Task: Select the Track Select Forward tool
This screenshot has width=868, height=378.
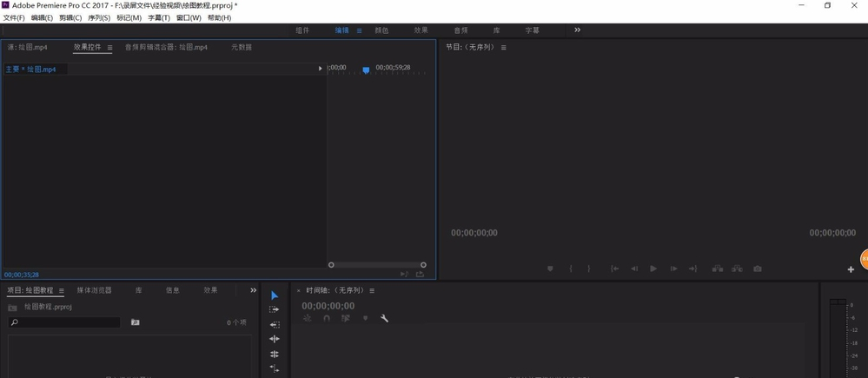Action: 275,309
